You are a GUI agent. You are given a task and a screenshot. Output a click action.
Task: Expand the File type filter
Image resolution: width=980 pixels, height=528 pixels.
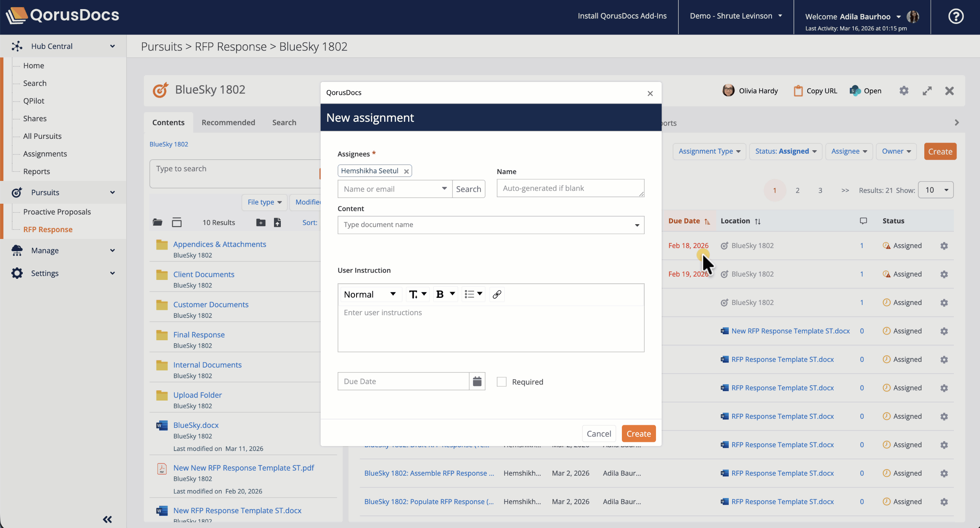265,202
